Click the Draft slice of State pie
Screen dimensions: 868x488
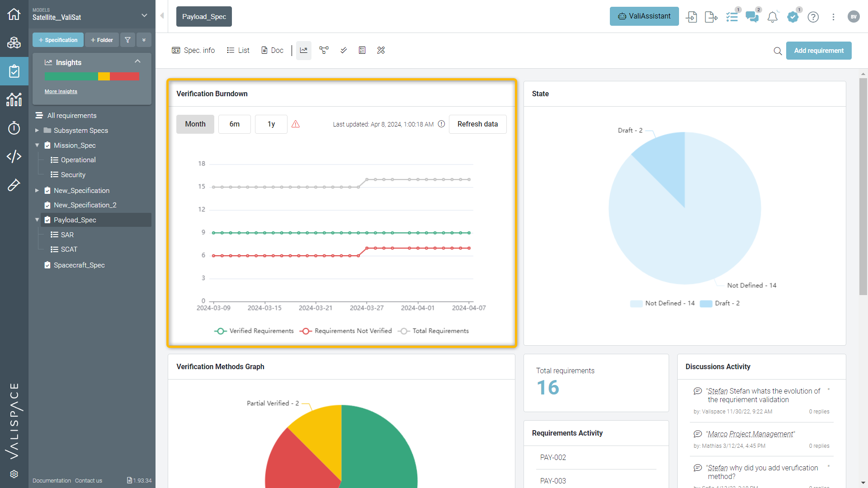[x=665, y=165]
